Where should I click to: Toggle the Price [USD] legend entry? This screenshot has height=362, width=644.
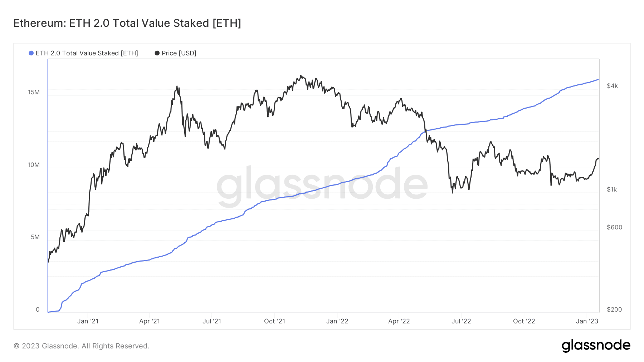(175, 53)
